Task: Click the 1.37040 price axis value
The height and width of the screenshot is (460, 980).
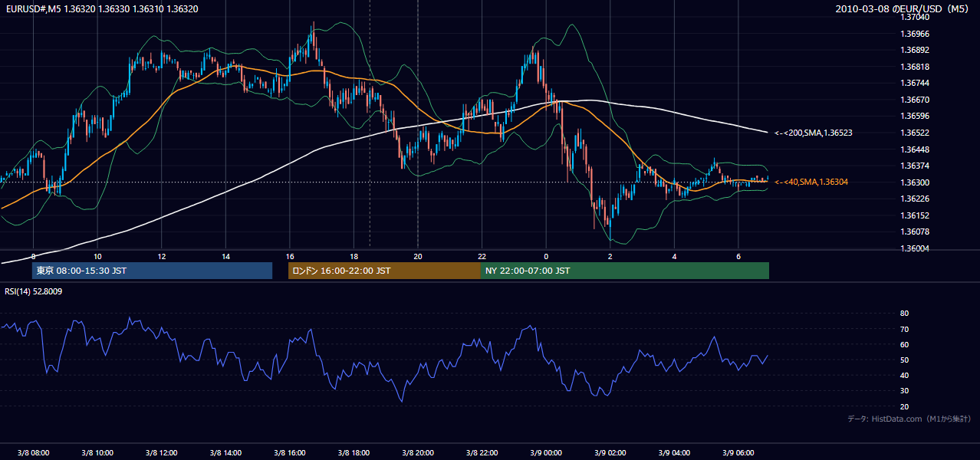Action: (x=914, y=18)
